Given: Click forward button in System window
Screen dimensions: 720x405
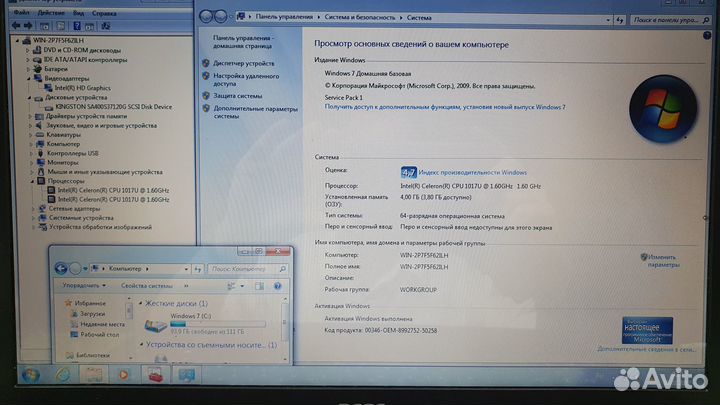Looking at the screenshot, I should tap(221, 17).
